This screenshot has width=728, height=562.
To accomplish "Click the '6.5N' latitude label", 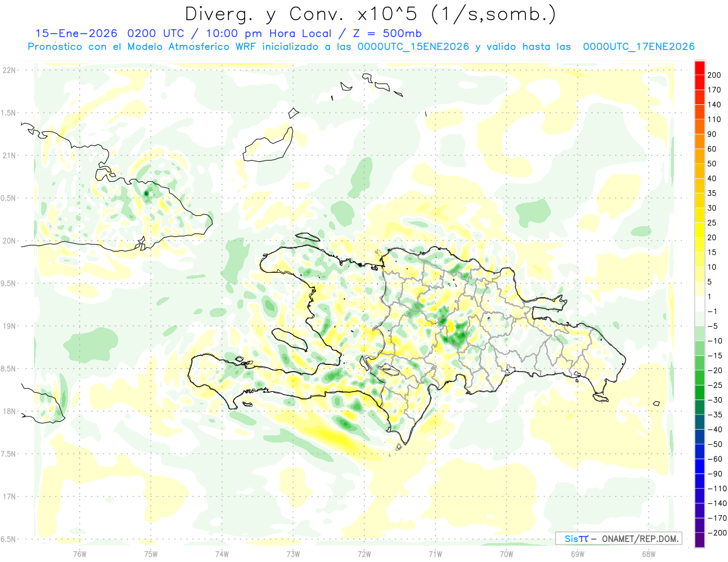I will [x=8, y=539].
